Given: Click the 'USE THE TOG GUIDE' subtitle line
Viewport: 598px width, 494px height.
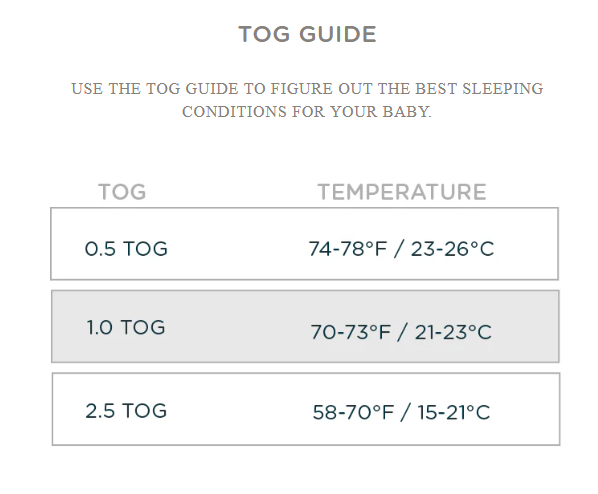Looking at the screenshot, I should point(307,89).
